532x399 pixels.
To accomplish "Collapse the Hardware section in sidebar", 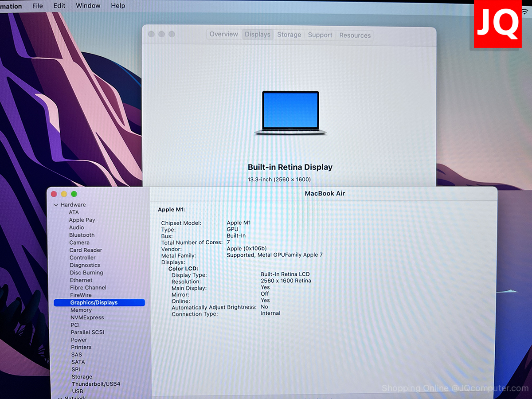I will click(x=56, y=205).
